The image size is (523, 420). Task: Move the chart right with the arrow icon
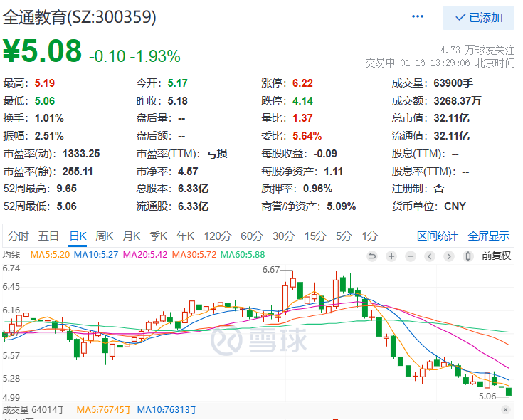point(449,256)
